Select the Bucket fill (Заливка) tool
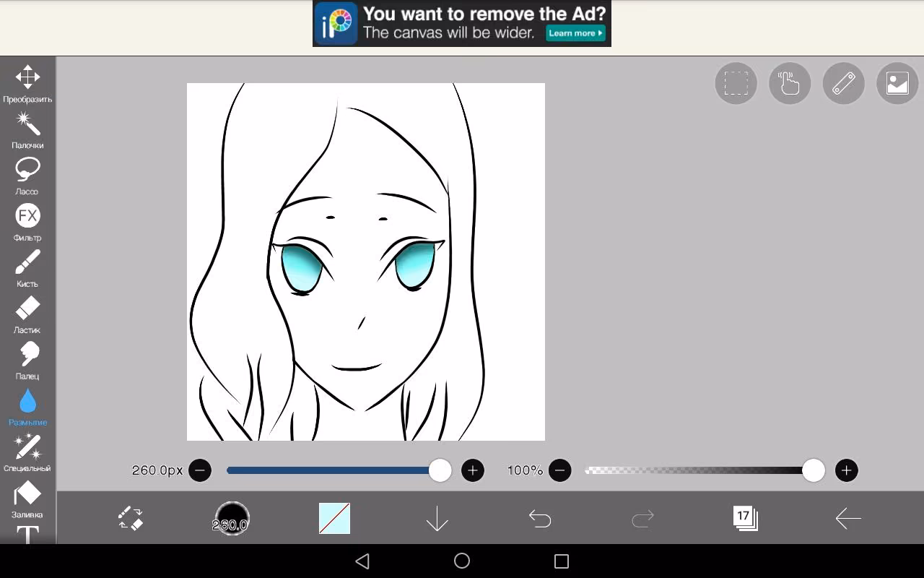The height and width of the screenshot is (578, 924). pyautogui.click(x=27, y=499)
